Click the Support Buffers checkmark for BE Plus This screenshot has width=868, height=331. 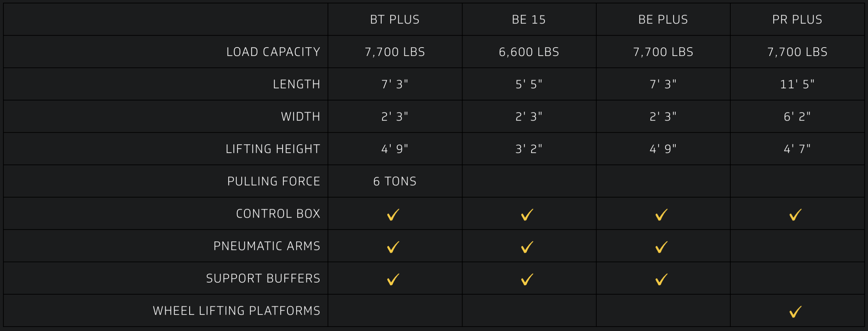point(662,279)
